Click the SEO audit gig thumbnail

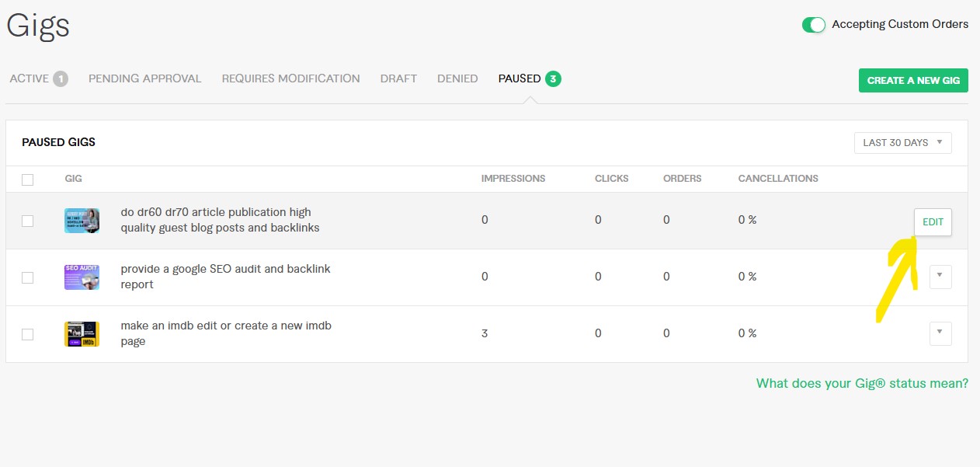coord(82,277)
